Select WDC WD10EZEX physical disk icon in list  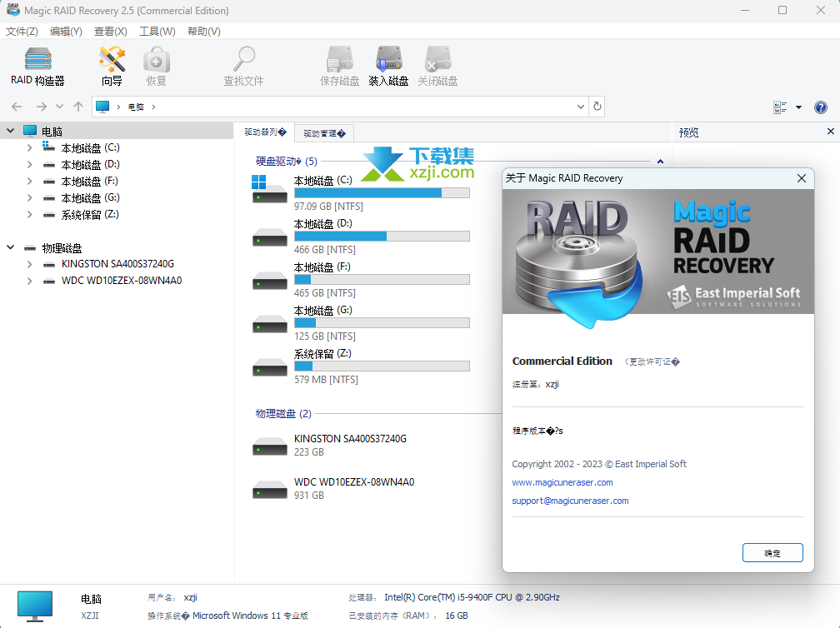click(269, 490)
